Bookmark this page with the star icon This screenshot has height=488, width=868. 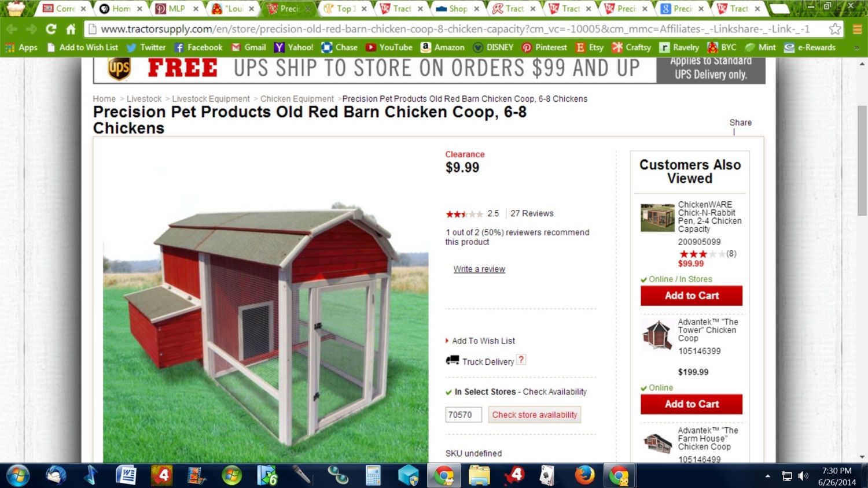(834, 29)
